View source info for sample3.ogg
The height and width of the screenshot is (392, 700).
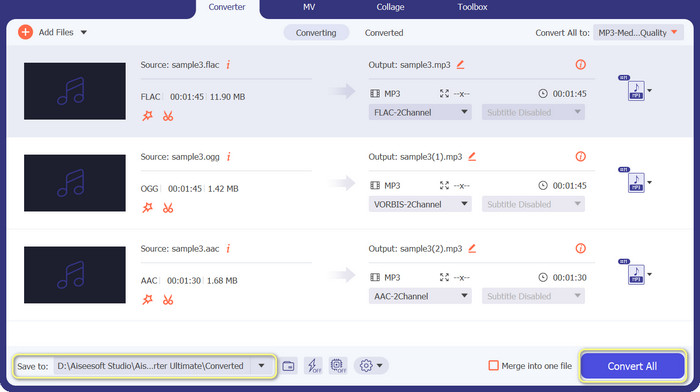(229, 157)
